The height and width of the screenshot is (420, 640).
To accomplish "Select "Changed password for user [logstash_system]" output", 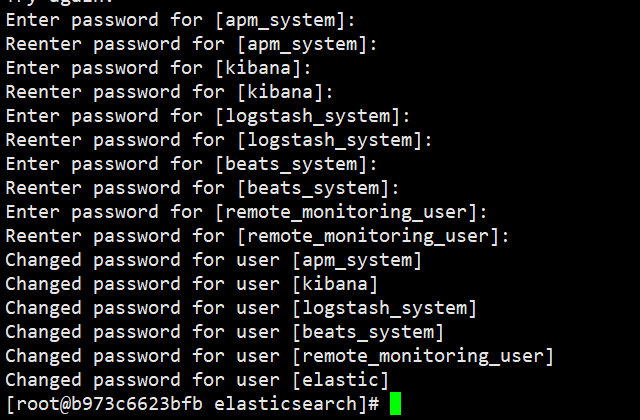I will click(x=241, y=308).
